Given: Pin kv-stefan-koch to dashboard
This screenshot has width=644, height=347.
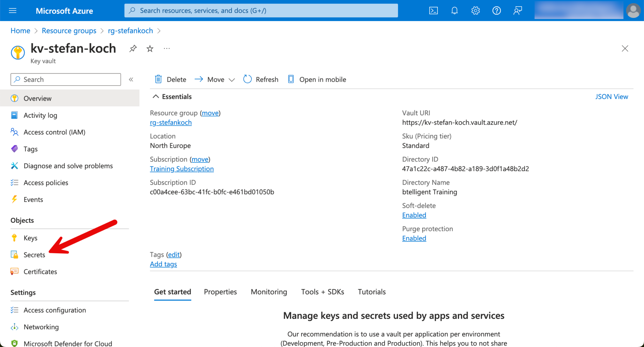Looking at the screenshot, I should (x=133, y=48).
